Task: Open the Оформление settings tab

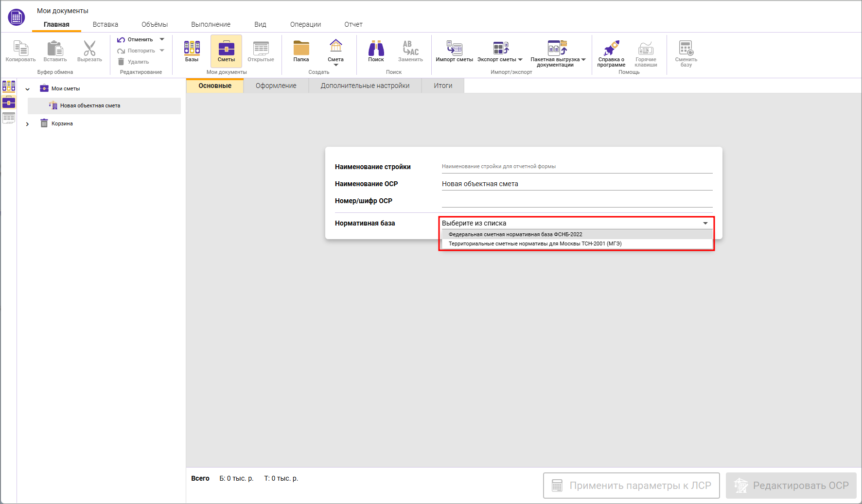Action: coord(276,86)
